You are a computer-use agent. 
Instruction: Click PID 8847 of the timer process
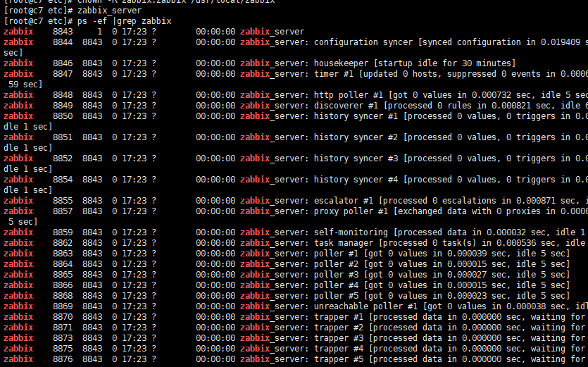(63, 73)
